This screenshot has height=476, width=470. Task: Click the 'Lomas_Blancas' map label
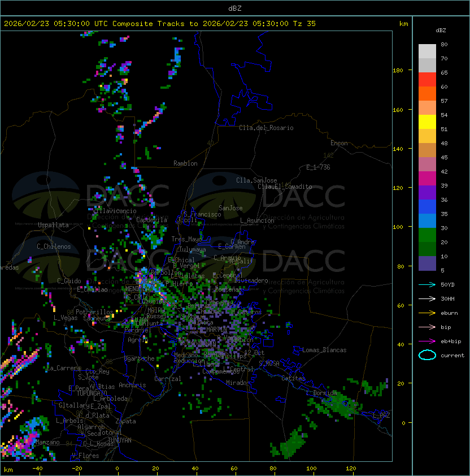(324, 350)
